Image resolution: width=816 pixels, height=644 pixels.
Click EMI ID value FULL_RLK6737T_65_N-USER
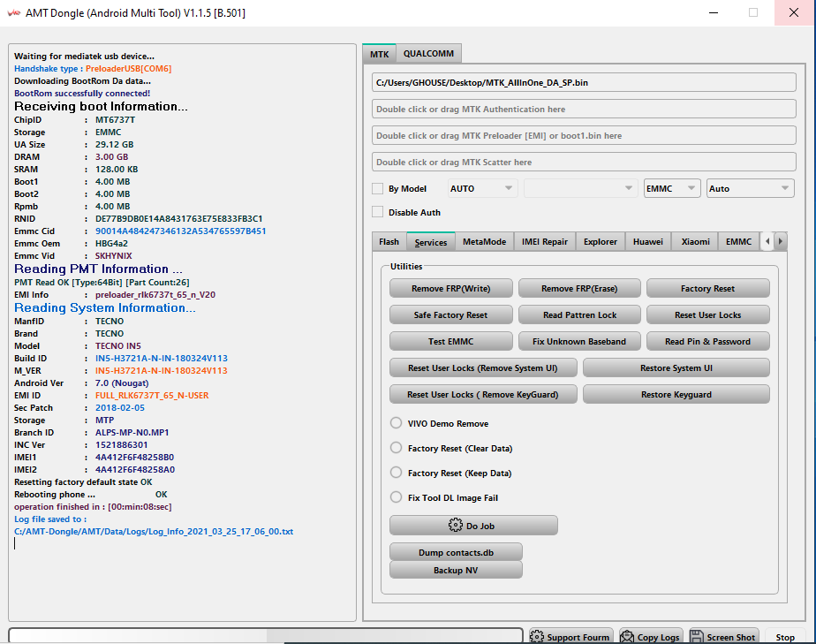click(x=152, y=396)
